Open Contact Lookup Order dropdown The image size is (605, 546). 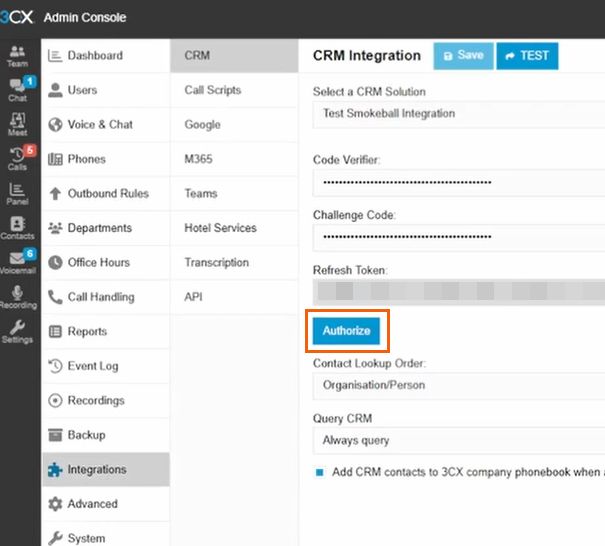tap(459, 386)
